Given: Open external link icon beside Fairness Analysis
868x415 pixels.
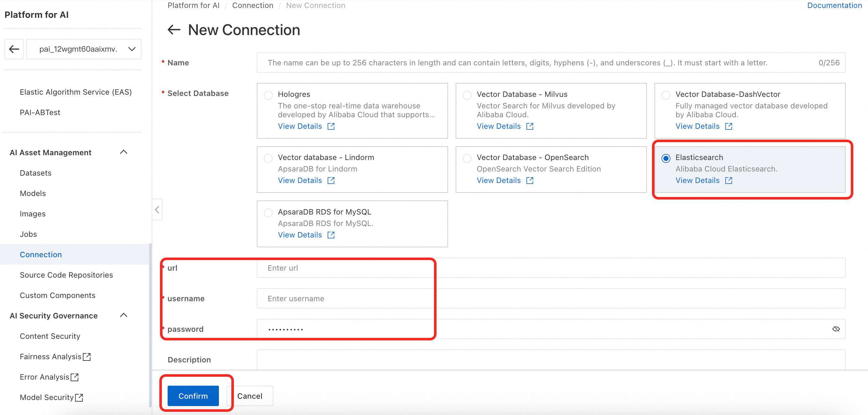Looking at the screenshot, I should pyautogui.click(x=87, y=356).
